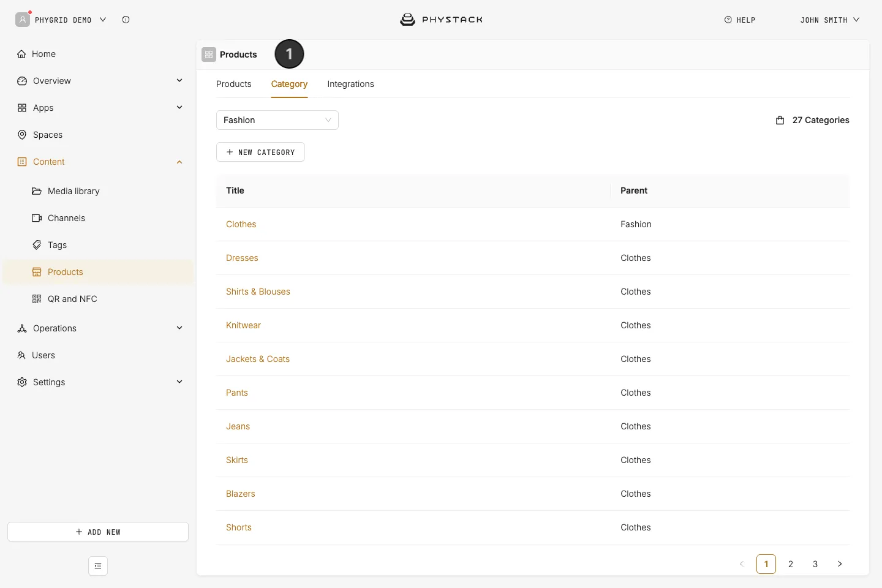Viewport: 882px width, 588px height.
Task: Expand the Overview section chevron
Action: pos(179,80)
